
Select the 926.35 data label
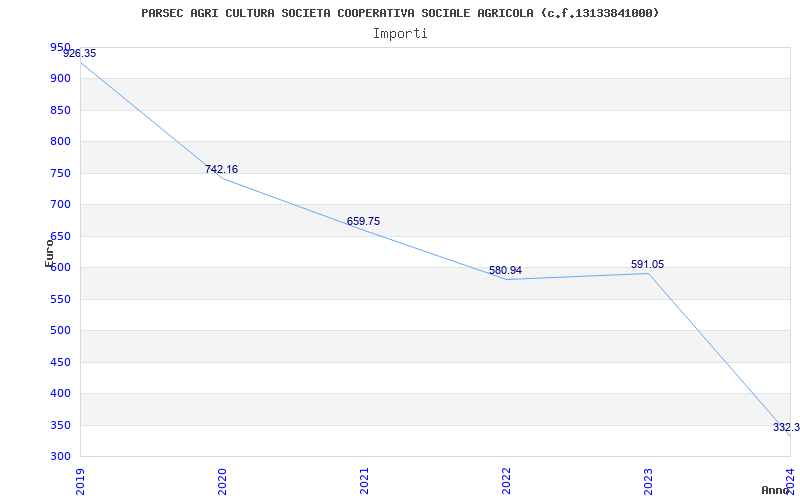(x=80, y=54)
